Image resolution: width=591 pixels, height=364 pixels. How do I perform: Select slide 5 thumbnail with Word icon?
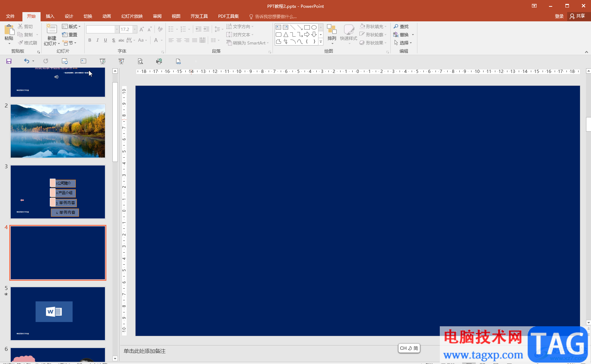coord(58,313)
